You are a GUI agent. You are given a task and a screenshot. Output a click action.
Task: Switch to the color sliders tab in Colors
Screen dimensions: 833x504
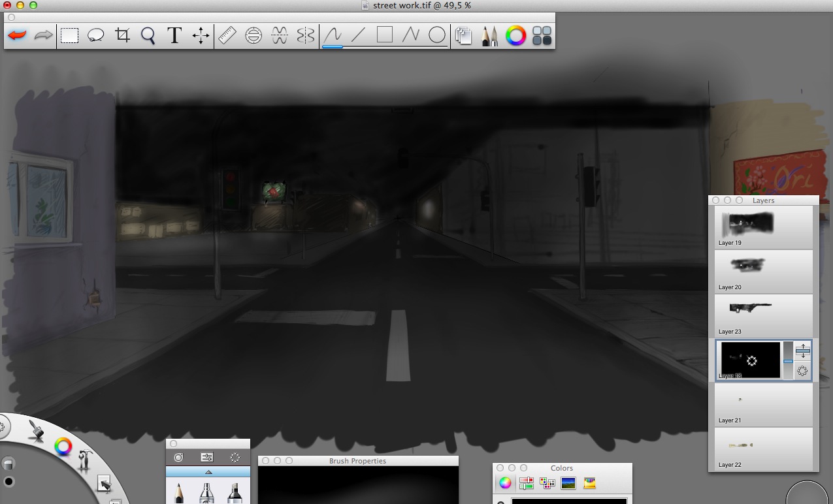click(x=526, y=483)
